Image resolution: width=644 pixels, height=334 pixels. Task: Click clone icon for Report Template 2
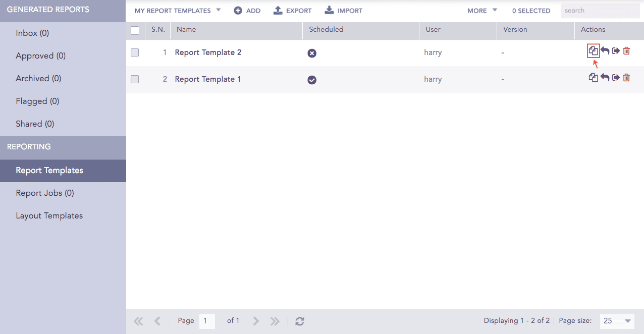593,51
